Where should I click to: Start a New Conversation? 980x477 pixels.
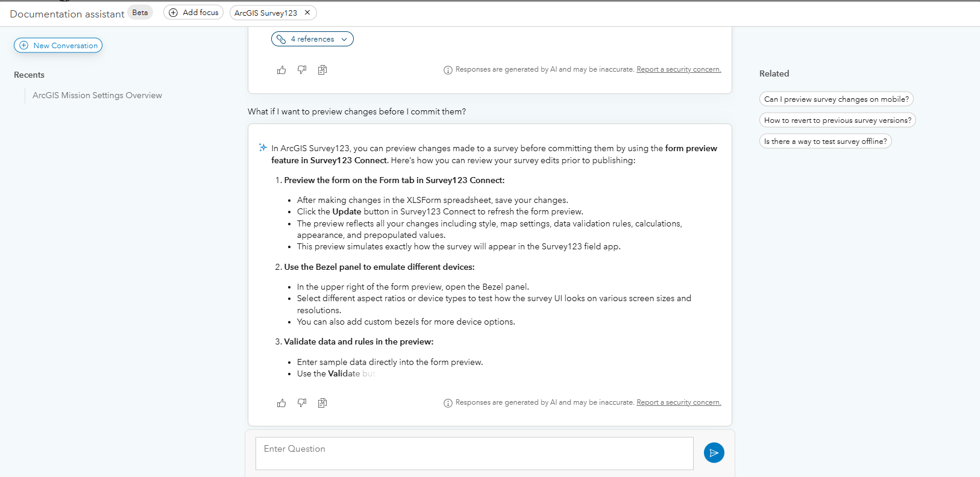pyautogui.click(x=58, y=46)
